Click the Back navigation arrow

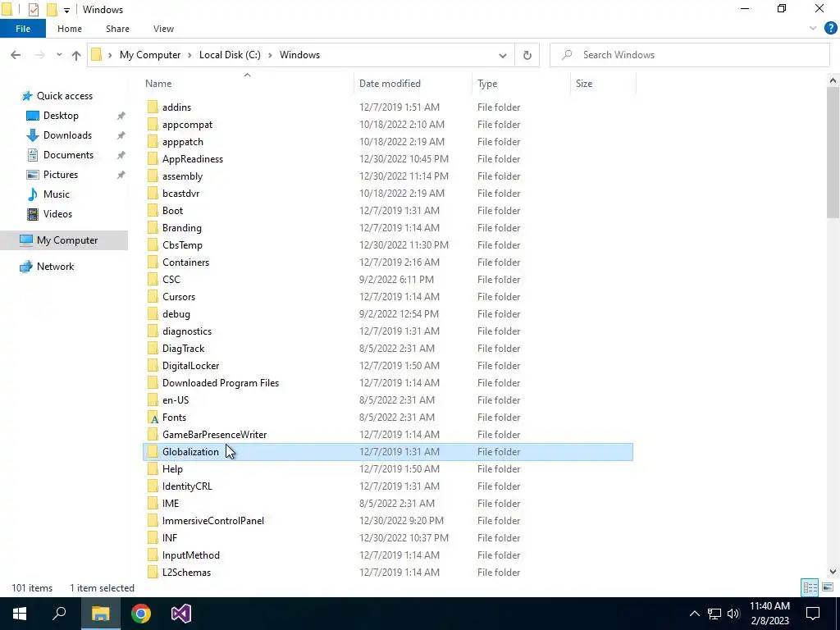pos(16,55)
